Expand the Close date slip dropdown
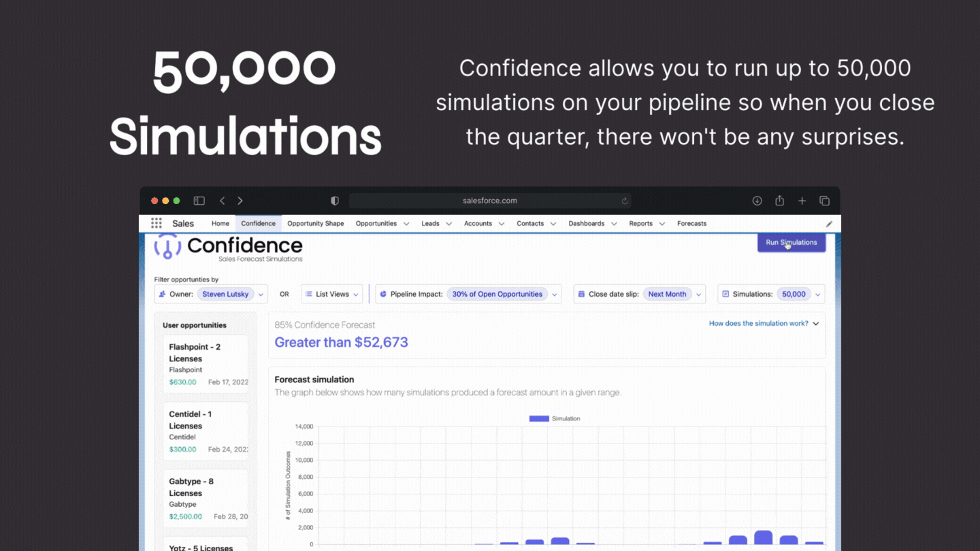Screen dimensions: 980x551 [x=698, y=295]
